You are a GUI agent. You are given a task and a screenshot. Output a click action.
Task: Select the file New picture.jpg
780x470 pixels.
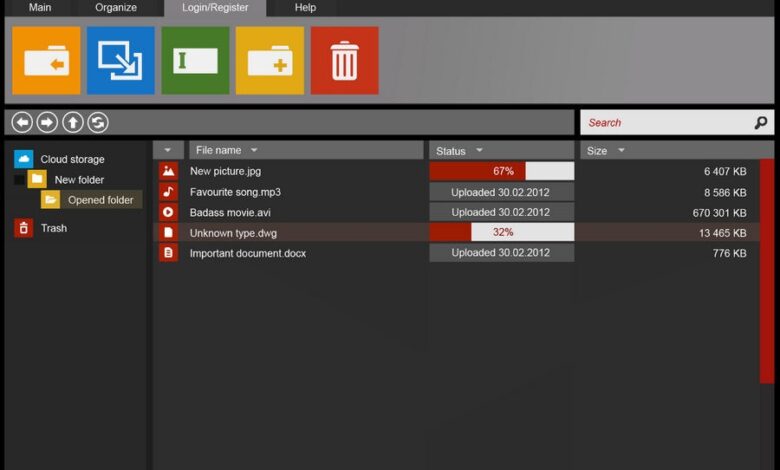[x=225, y=171]
